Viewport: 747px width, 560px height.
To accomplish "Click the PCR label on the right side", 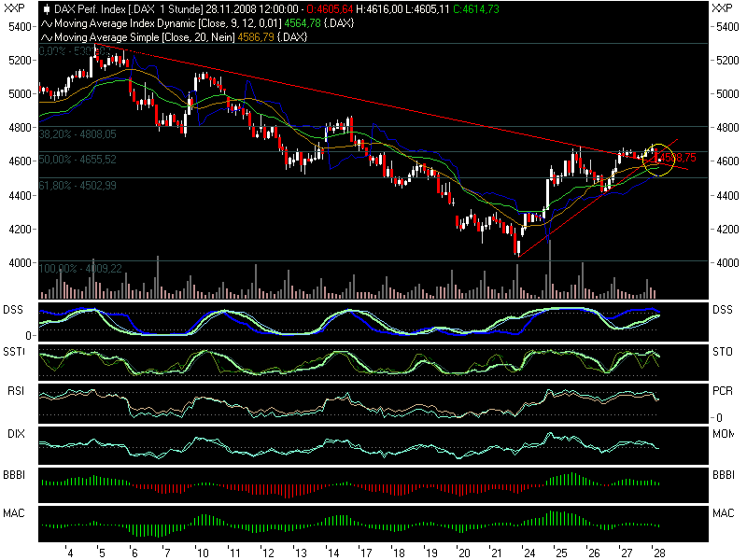I will coord(722,391).
